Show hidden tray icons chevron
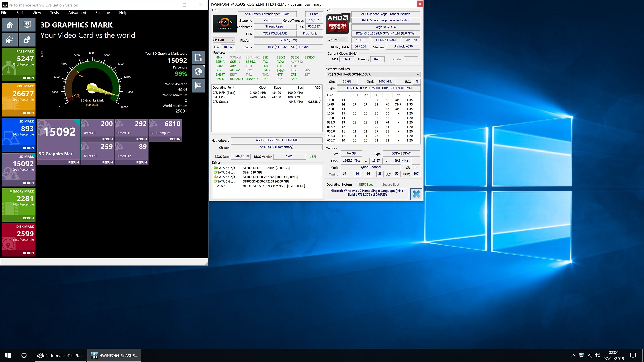Viewport: 644px width, 362px height. (x=573, y=355)
